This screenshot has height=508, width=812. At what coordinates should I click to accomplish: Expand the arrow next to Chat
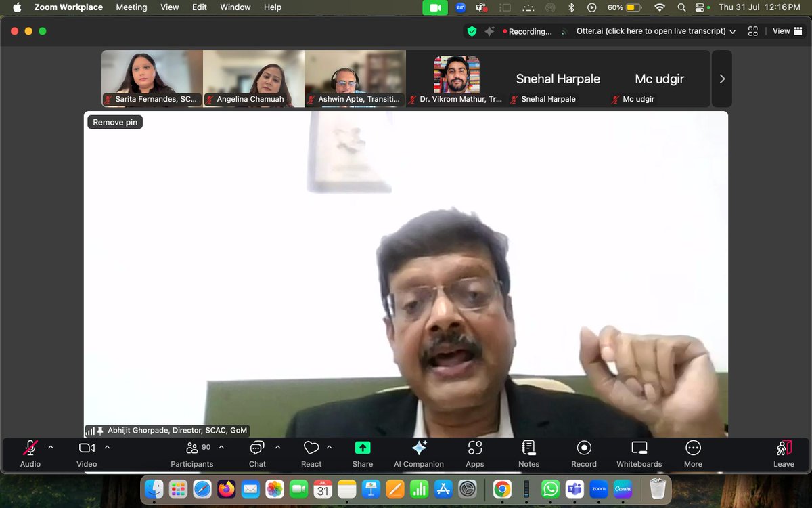click(277, 447)
